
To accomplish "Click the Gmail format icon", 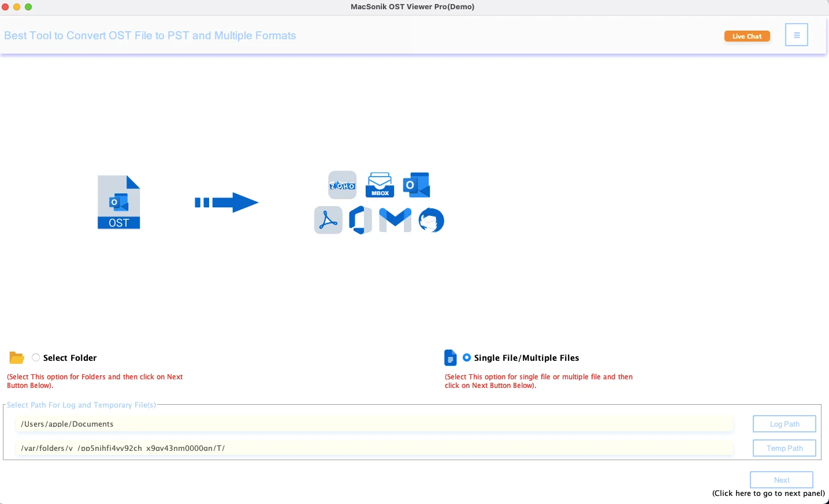I will pyautogui.click(x=395, y=220).
